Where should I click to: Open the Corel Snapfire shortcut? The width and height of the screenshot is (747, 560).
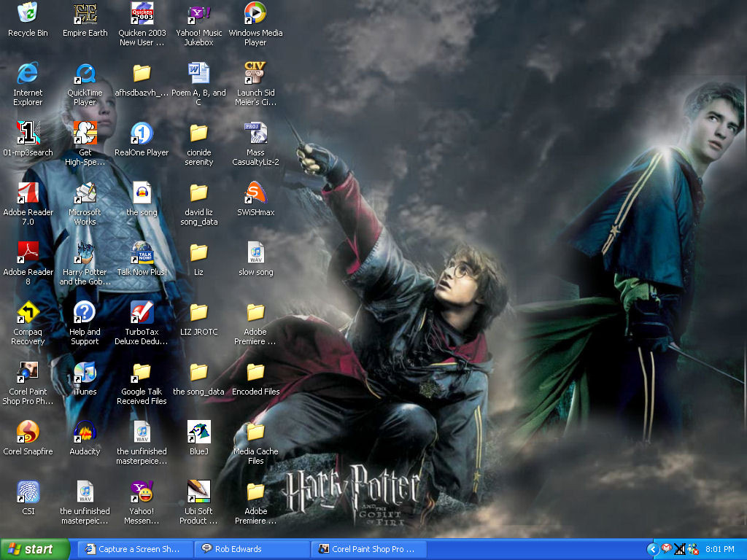pyautogui.click(x=27, y=432)
